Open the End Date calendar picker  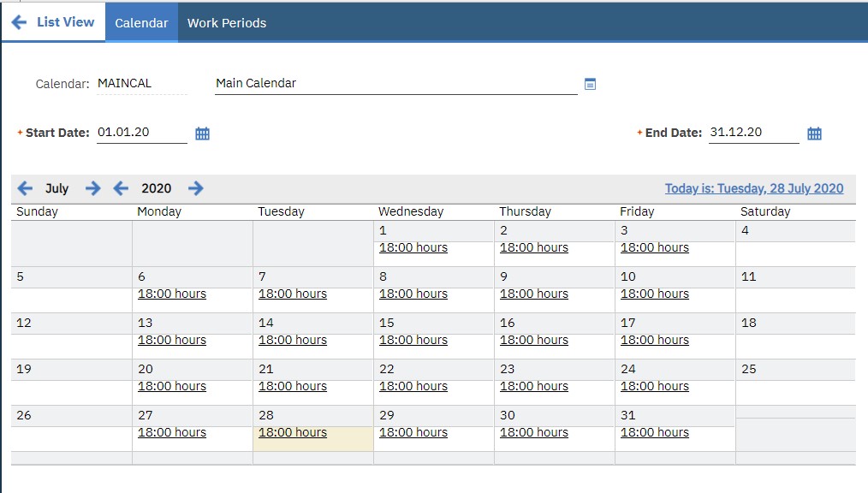[813, 133]
